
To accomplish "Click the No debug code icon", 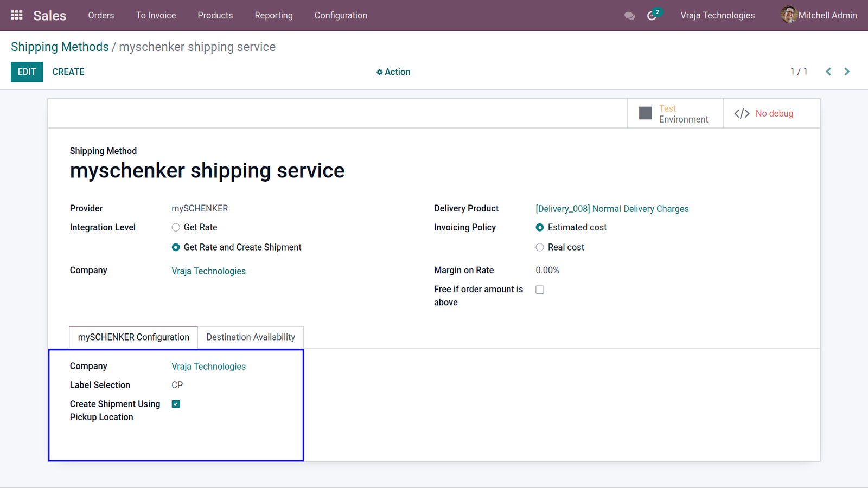I will click(742, 113).
